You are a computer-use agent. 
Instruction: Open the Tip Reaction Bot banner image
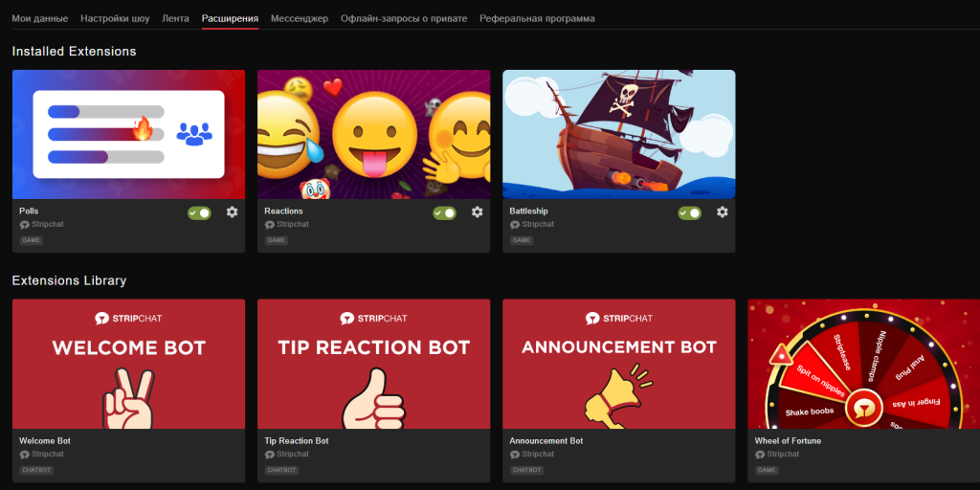(x=374, y=364)
